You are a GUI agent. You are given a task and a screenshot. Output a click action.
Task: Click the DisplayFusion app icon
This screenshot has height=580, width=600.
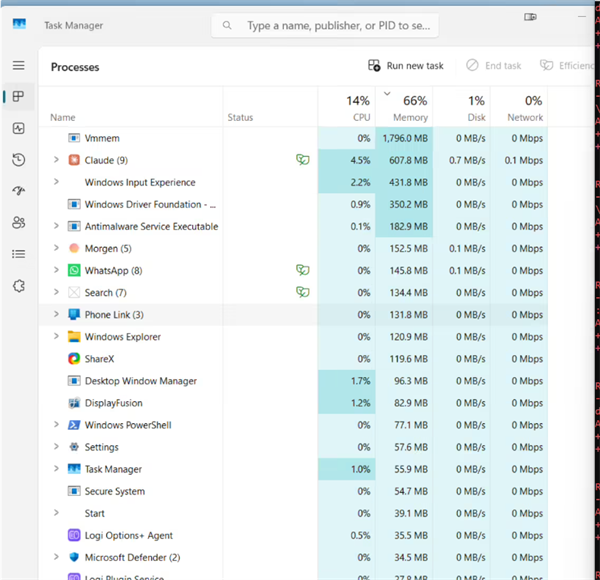[x=74, y=403]
